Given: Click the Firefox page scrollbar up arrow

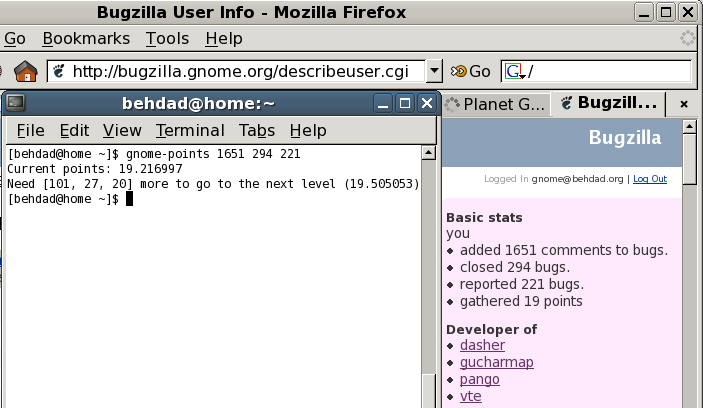Looking at the screenshot, I should point(689,127).
